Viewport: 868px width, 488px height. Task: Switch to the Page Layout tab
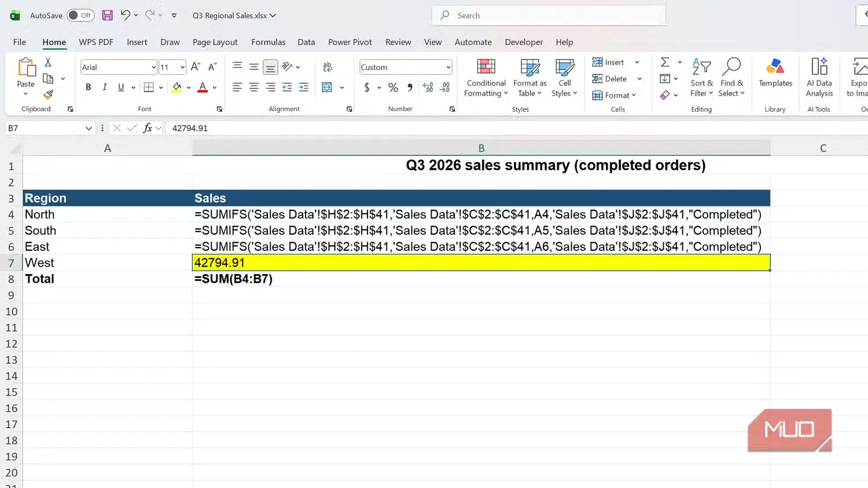point(215,42)
